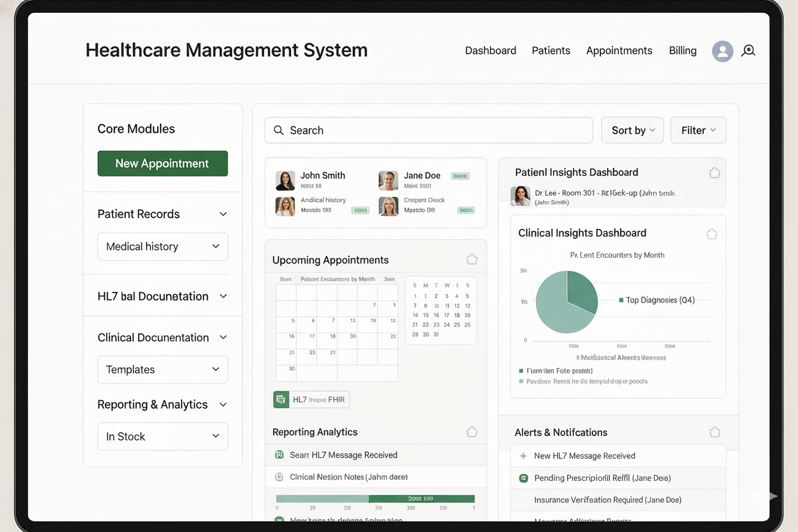Expand the Templates dropdown
798x532 pixels.
click(x=162, y=370)
